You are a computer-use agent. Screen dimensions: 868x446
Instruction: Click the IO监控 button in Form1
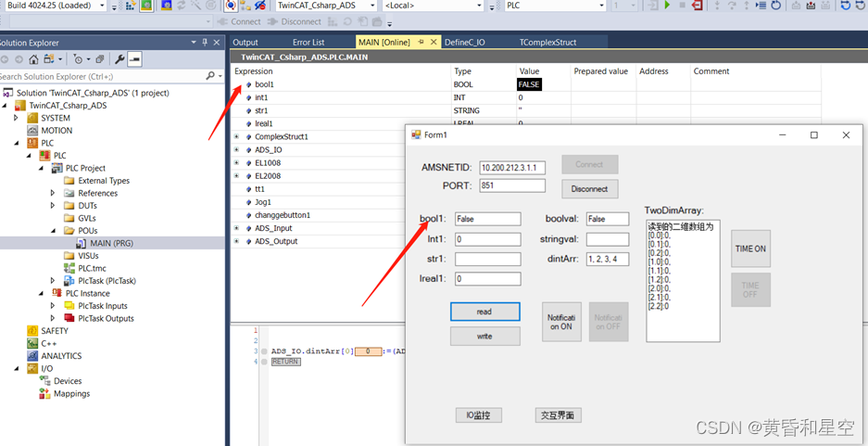[x=479, y=415]
